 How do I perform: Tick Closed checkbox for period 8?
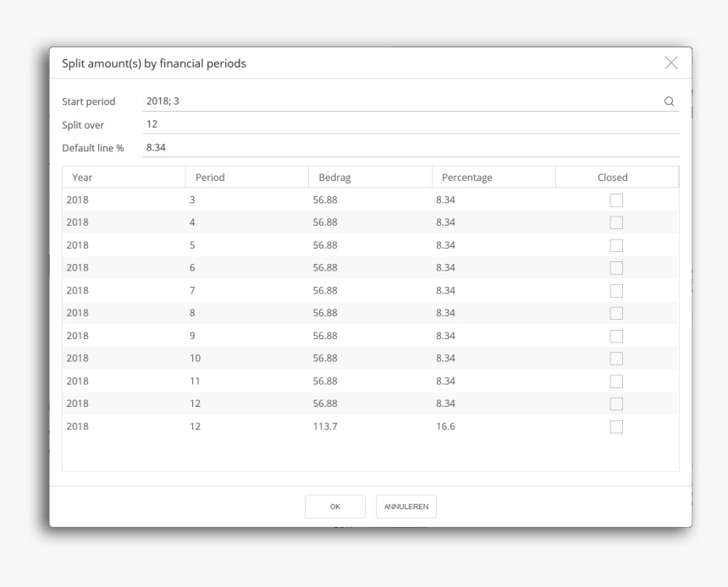click(616, 313)
